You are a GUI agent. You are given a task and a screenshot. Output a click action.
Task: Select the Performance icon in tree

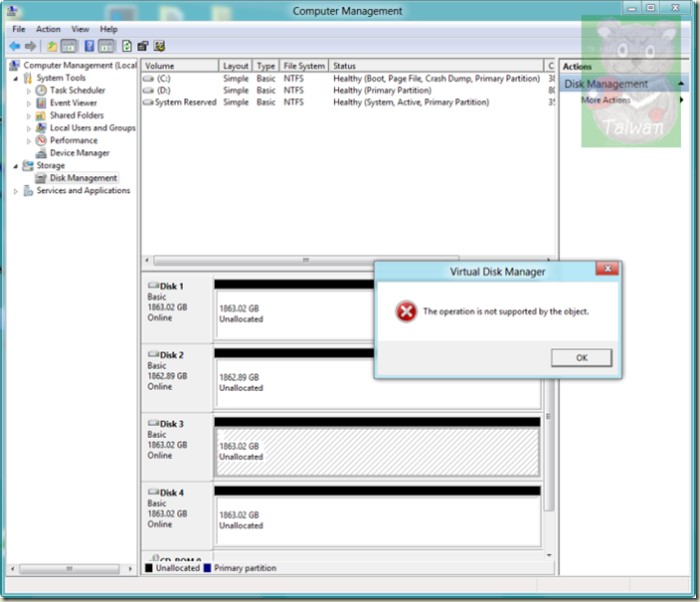(x=41, y=140)
